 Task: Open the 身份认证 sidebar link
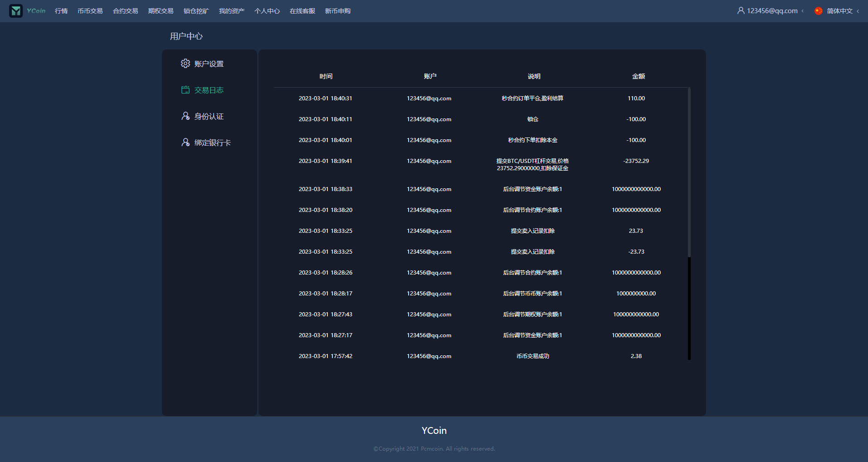point(209,116)
